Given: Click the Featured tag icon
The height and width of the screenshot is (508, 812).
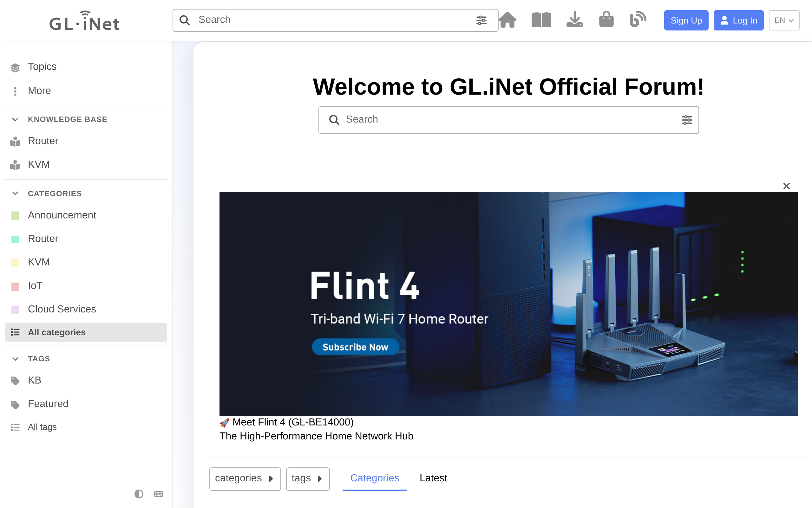Looking at the screenshot, I should [15, 404].
